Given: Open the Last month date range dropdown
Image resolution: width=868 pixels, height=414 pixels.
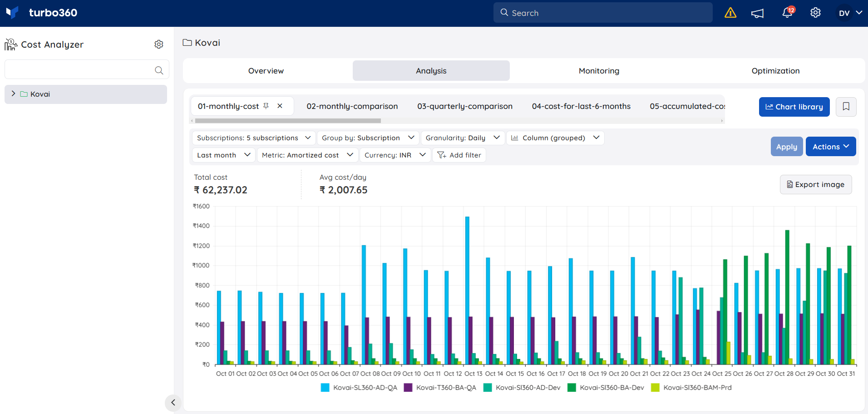Looking at the screenshot, I should tap(223, 155).
